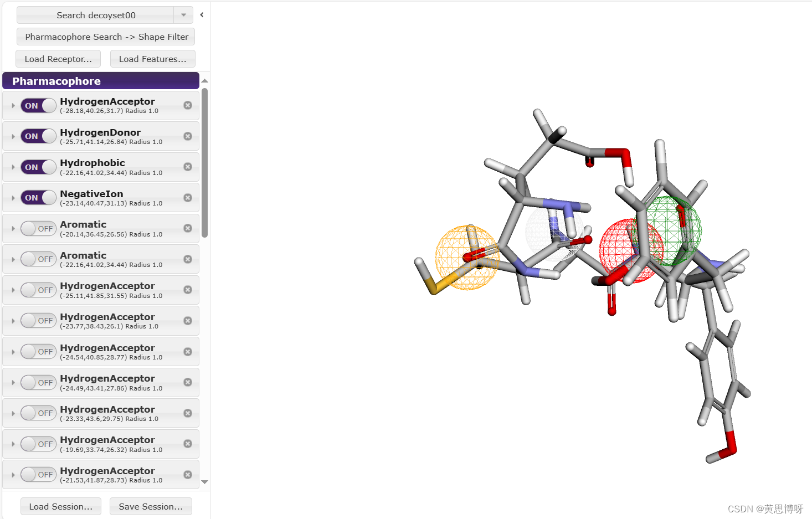Expand the HydrogenAcceptor (-28.18,40.26,31.7) details
The width and height of the screenshot is (812, 519).
point(13,105)
